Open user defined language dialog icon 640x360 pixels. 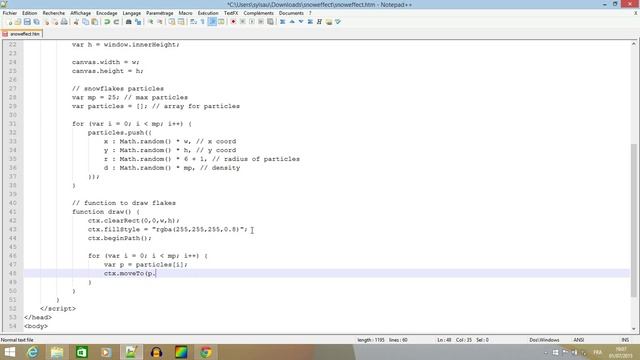(221, 22)
